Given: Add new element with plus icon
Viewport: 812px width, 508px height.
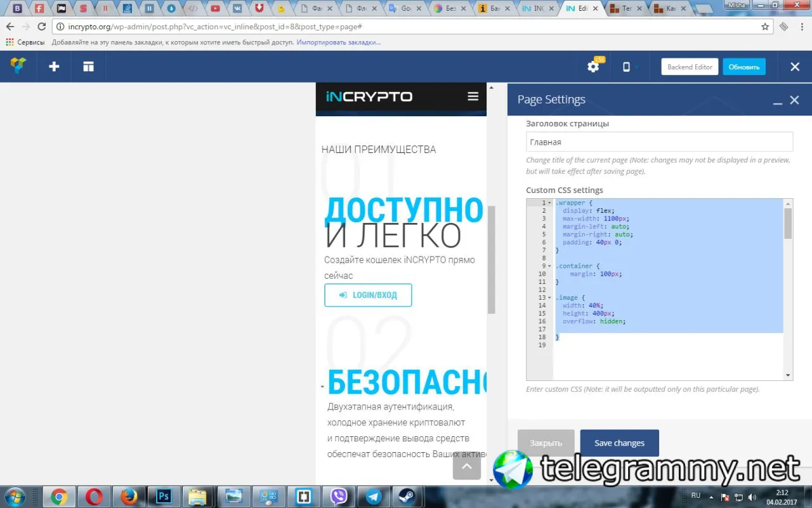Looking at the screenshot, I should pos(54,66).
